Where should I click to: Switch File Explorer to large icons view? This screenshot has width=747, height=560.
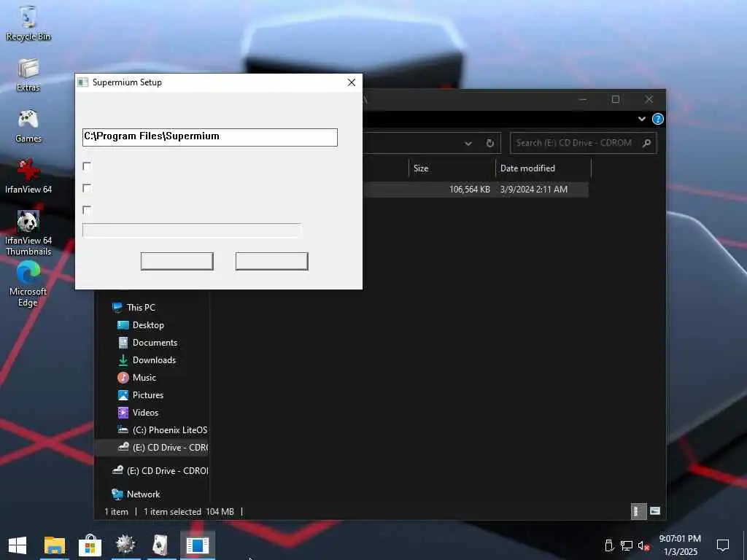click(x=655, y=511)
